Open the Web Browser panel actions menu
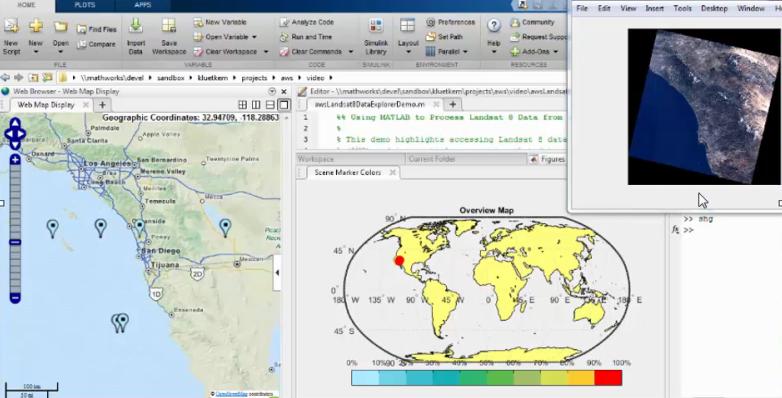782x398 pixels. (x=272, y=91)
